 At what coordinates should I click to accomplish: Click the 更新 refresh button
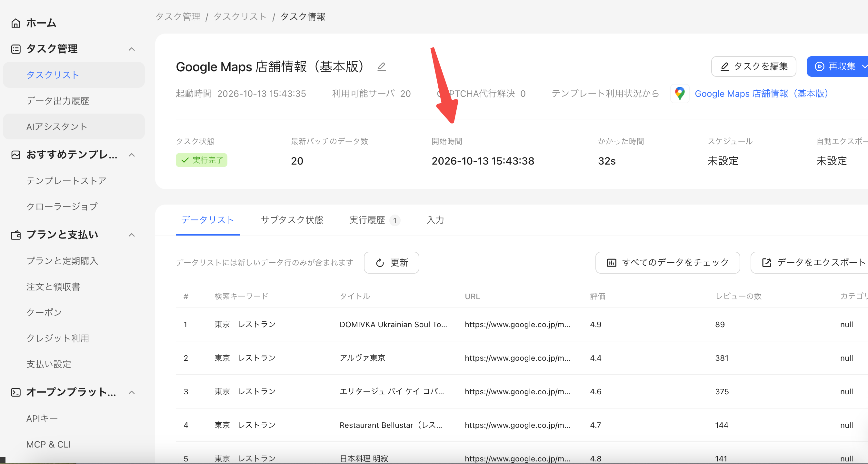coord(391,263)
